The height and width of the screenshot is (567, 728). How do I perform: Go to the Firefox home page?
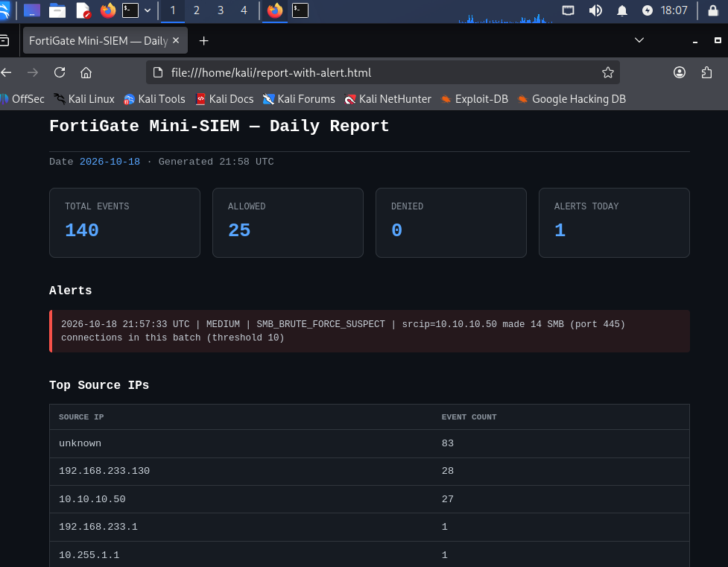point(86,72)
